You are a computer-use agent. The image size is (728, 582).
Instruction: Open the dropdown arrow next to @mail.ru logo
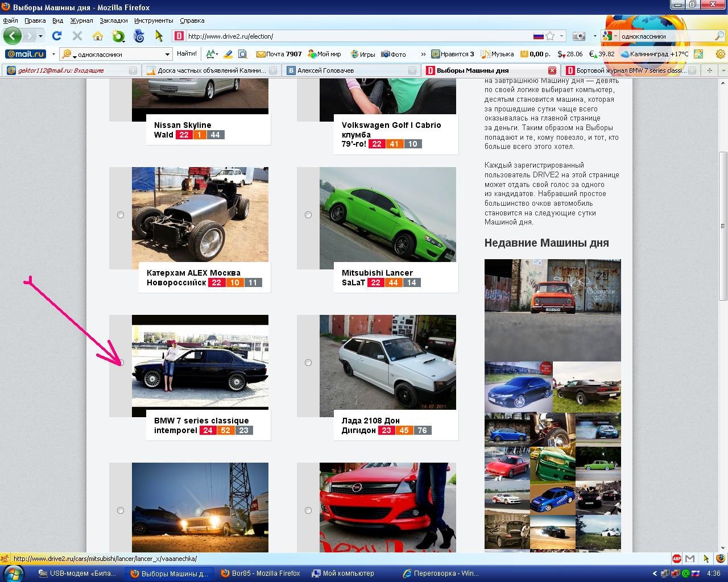[x=53, y=54]
